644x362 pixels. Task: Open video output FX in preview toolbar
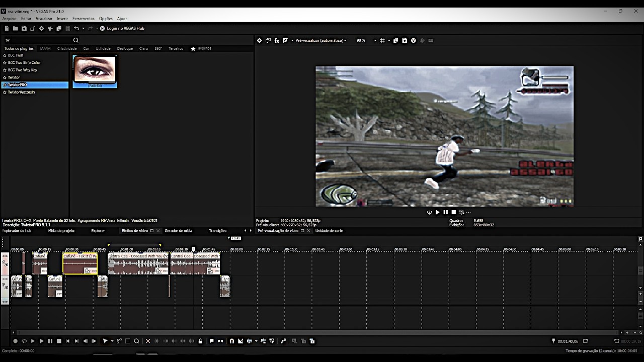[277, 40]
